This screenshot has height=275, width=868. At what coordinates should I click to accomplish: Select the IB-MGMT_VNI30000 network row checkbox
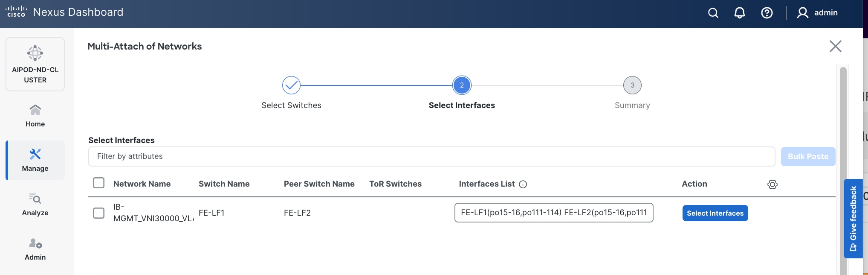coord(98,213)
